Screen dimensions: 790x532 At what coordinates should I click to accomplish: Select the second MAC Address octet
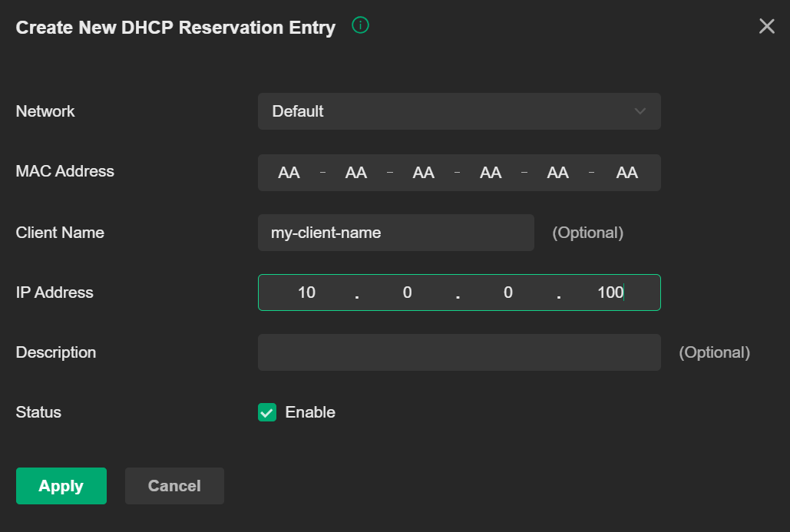point(356,173)
